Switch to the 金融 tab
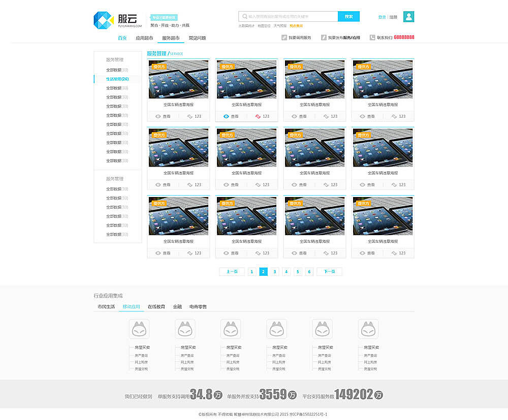Viewport: 508px width, 420px height. pos(177,307)
